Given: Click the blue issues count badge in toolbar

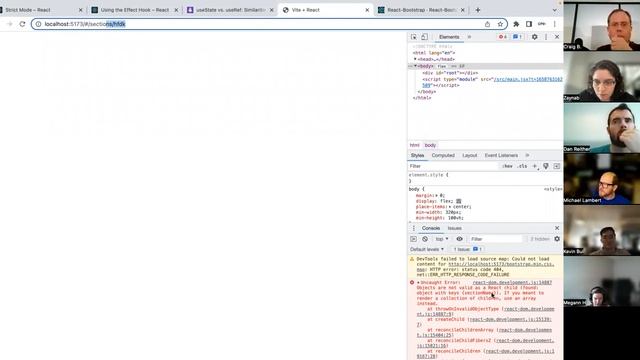Looking at the screenshot, I should [x=517, y=37].
